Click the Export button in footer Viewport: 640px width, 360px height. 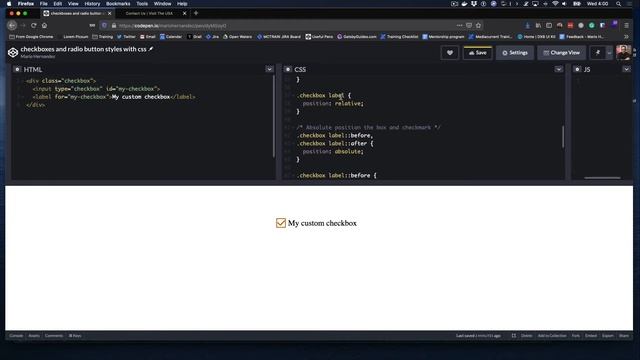(608, 336)
